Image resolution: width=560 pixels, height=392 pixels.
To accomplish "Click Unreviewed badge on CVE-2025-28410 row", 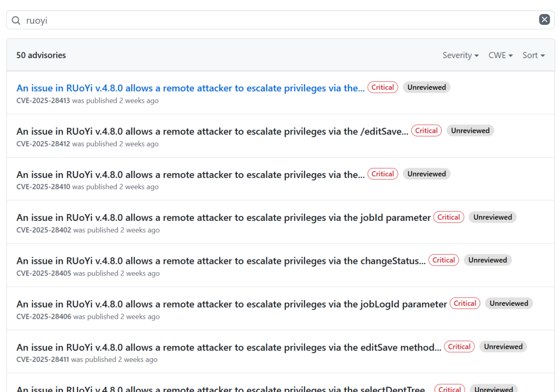I will [426, 174].
